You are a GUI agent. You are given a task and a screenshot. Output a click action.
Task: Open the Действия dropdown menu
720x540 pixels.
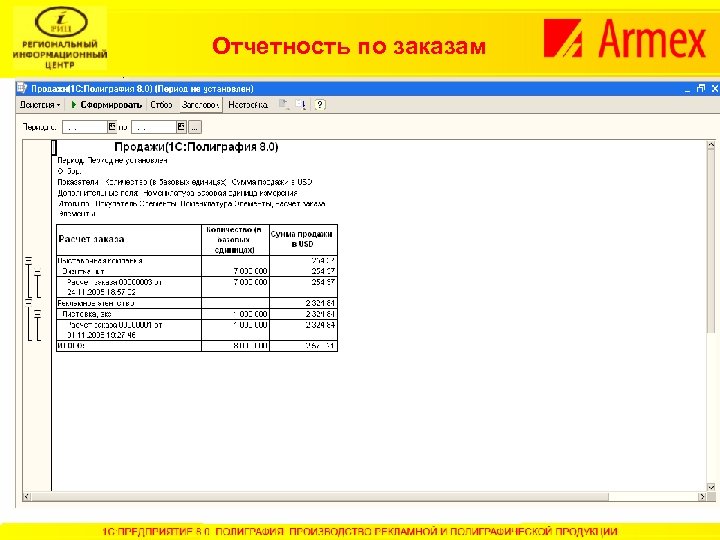[39, 105]
